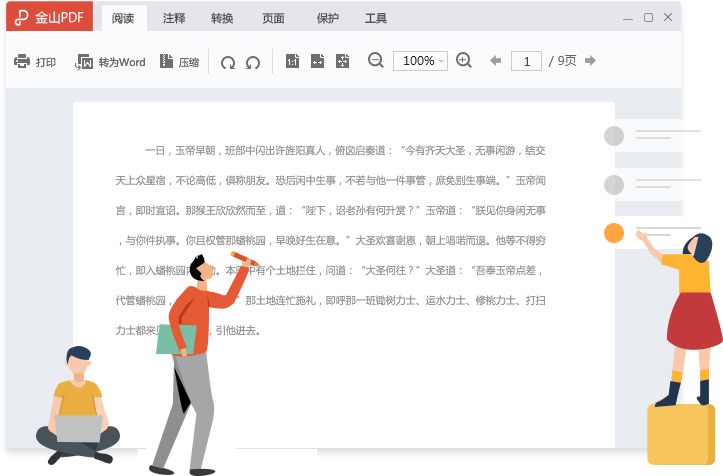Switch to the 页面 (Page) tab
Image resolution: width=723 pixels, height=476 pixels.
tap(273, 18)
